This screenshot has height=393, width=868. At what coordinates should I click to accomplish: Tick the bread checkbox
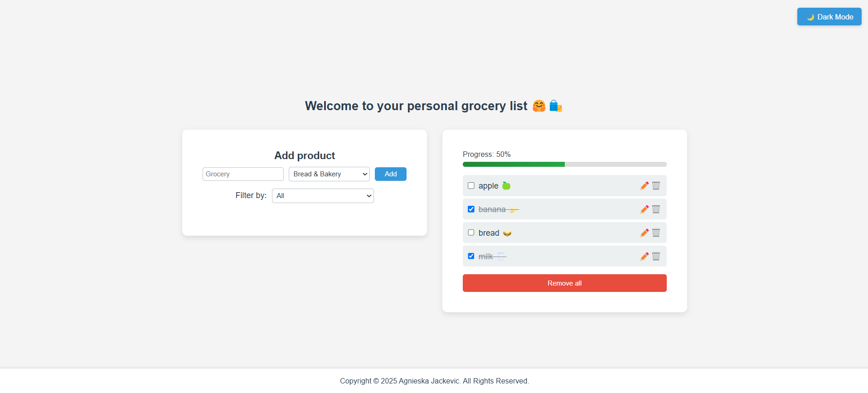tap(471, 233)
